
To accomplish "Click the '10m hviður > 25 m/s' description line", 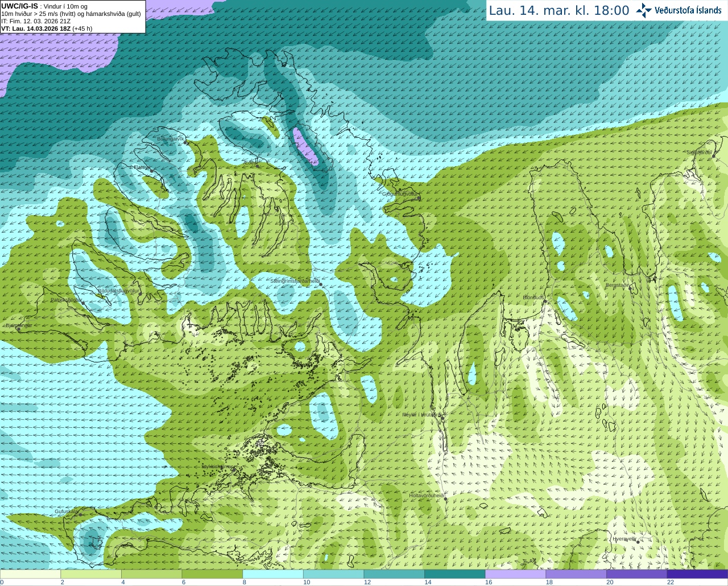I will click(71, 14).
